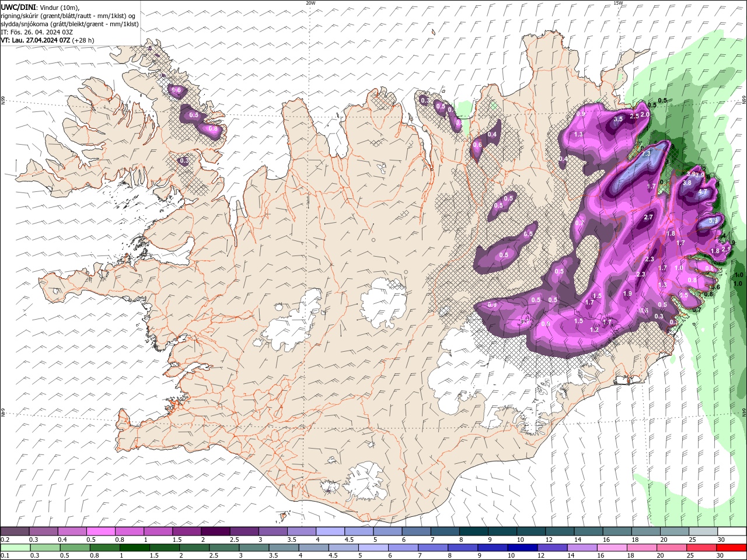This screenshot has width=747, height=560.
Task: Click the darkest purple swatch after 2 on the snow scale
Action: pyautogui.click(x=215, y=531)
